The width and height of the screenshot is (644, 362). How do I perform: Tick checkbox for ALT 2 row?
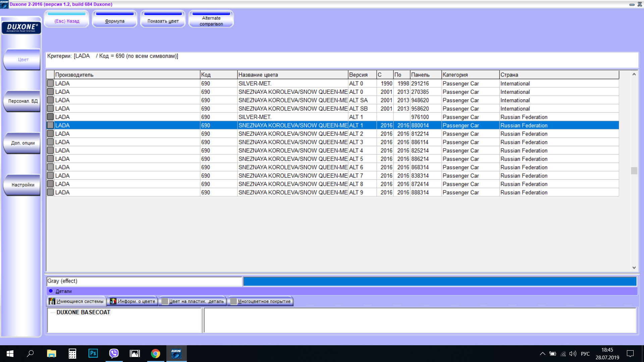[50, 133]
